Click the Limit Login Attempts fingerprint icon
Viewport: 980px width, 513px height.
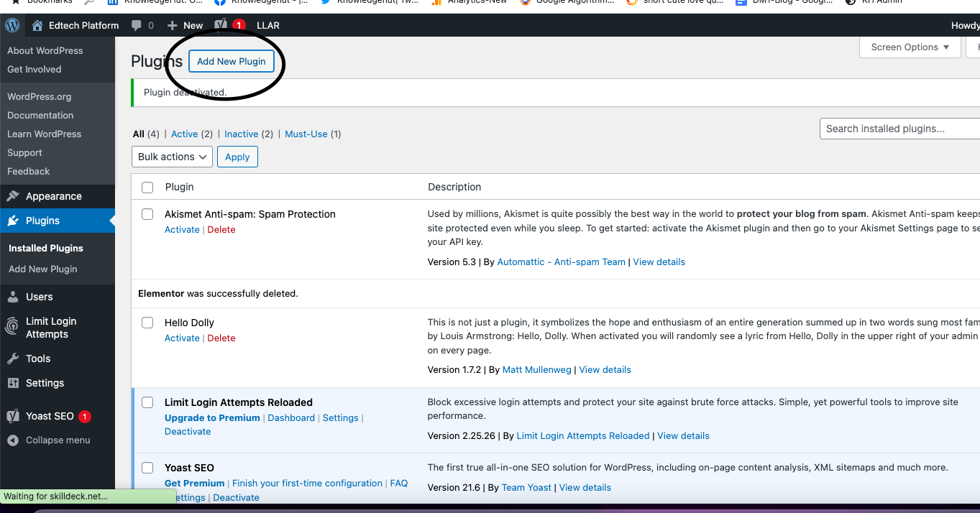click(x=13, y=327)
